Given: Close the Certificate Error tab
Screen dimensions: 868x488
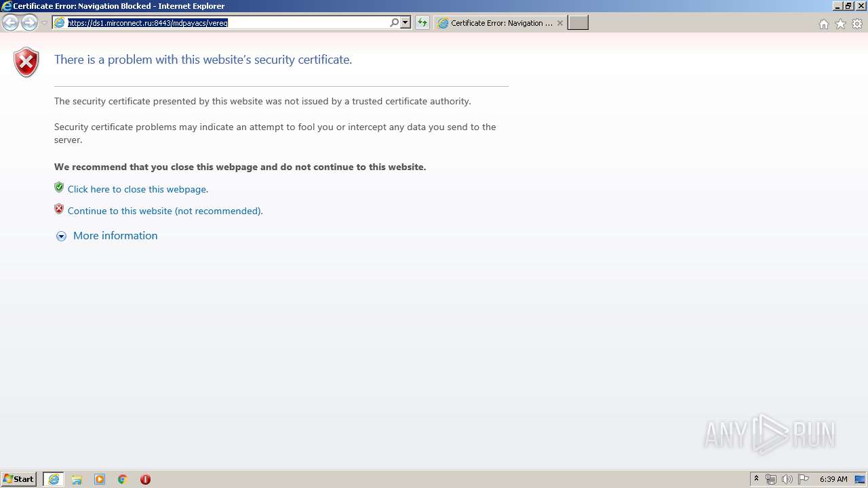Looking at the screenshot, I should coord(560,23).
